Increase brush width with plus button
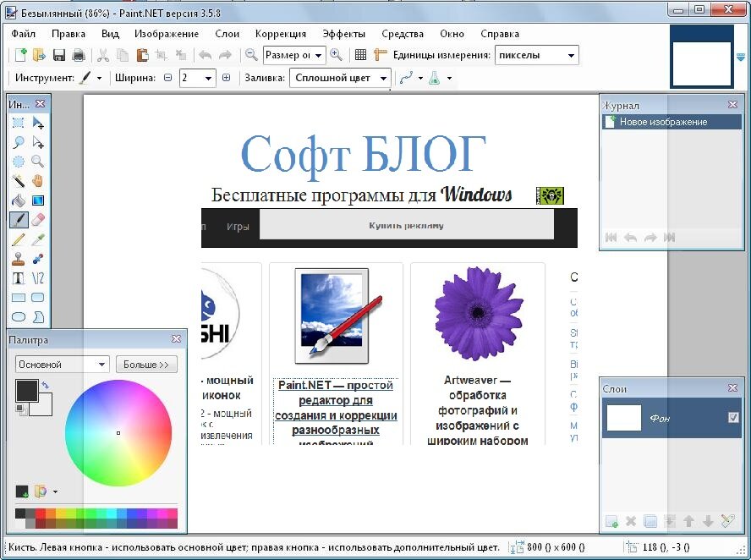Image resolution: width=751 pixels, height=560 pixels. click(x=226, y=78)
